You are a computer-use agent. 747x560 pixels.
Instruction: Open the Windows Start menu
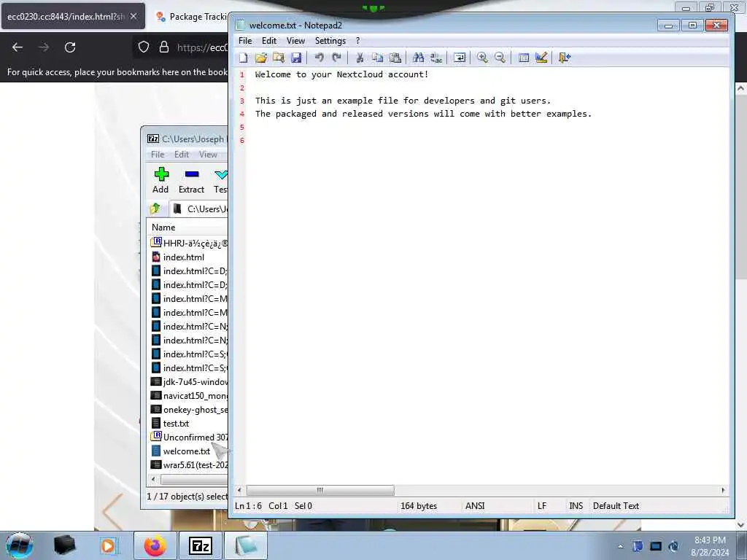pyautogui.click(x=19, y=545)
